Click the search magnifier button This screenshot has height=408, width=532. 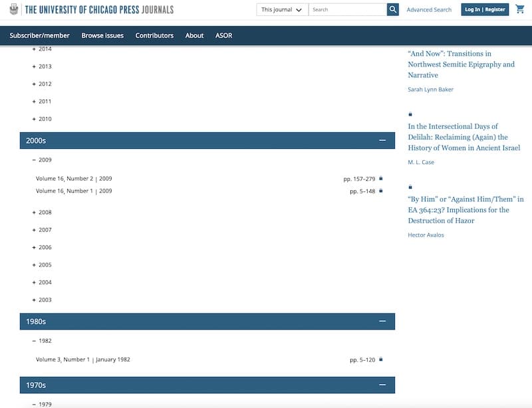(392, 9)
